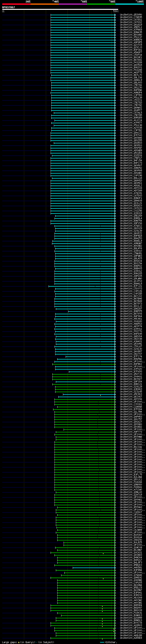Open hit UniRef100_P43289
146x644 pixels.
(131, 63)
